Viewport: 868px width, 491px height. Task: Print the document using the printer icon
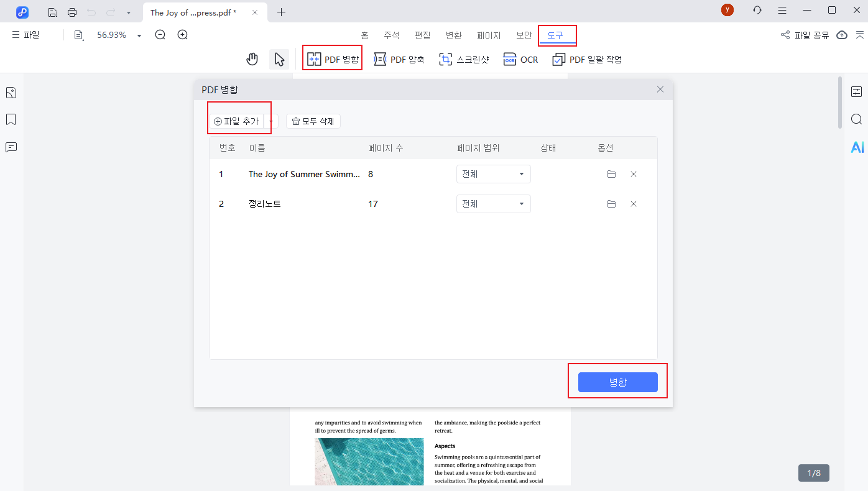pos(72,11)
